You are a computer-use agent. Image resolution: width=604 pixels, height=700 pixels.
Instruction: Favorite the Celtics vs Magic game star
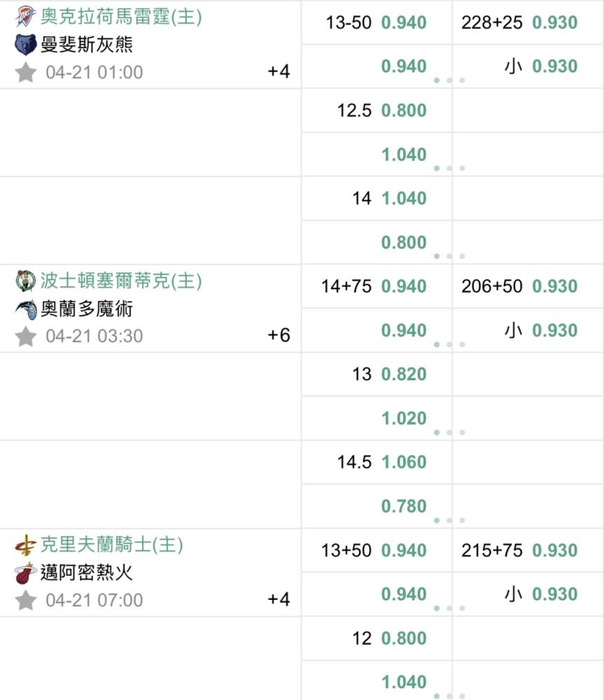(25, 336)
